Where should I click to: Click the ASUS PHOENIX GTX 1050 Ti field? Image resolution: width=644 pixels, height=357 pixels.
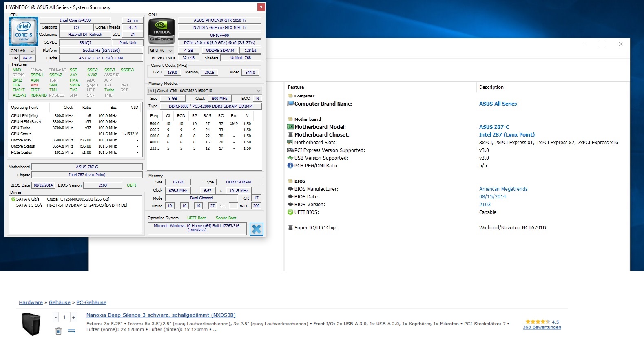click(219, 20)
